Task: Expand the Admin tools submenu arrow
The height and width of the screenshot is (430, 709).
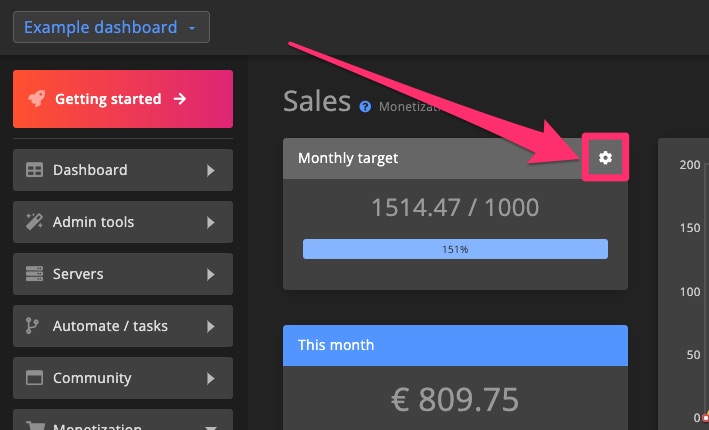Action: 210,222
